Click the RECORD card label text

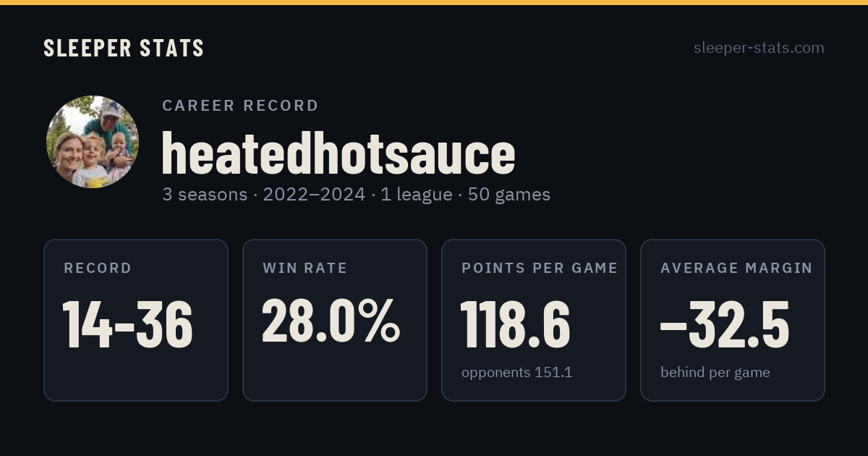98,269
